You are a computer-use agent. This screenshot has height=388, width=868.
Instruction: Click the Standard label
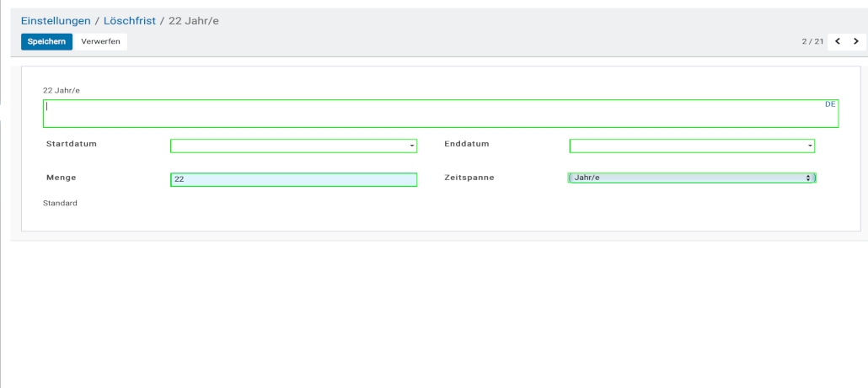pos(60,203)
